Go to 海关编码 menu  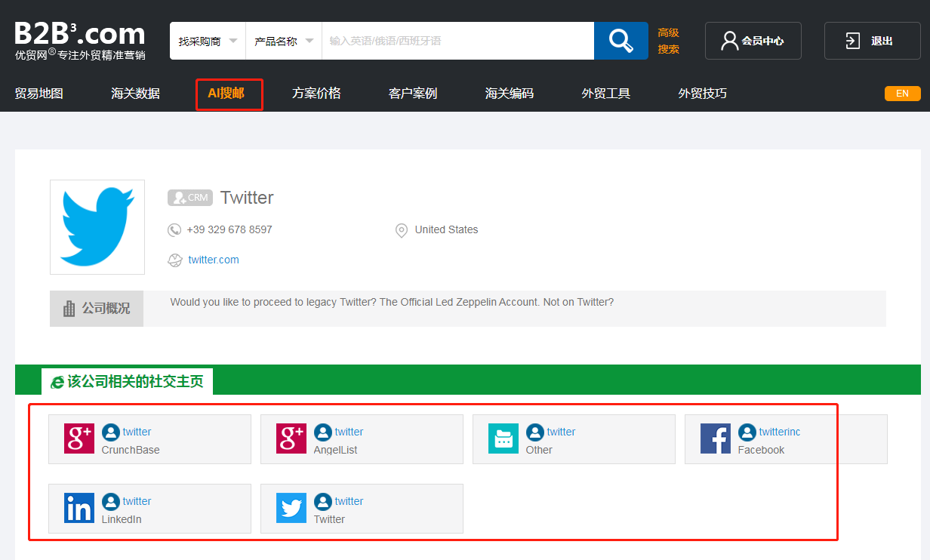[x=510, y=94]
